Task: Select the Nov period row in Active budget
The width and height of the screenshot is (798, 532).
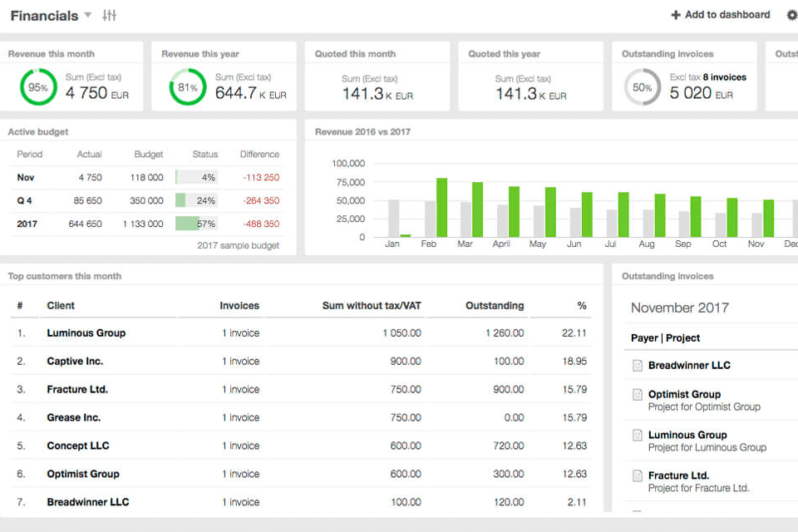Action: [25, 177]
